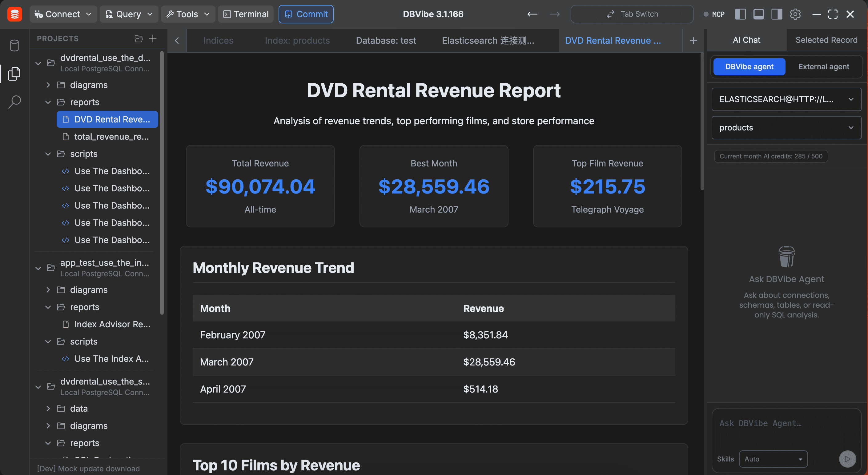
Task: Click the Ask DBVibe Agent bucket icon
Action: [x=786, y=257]
